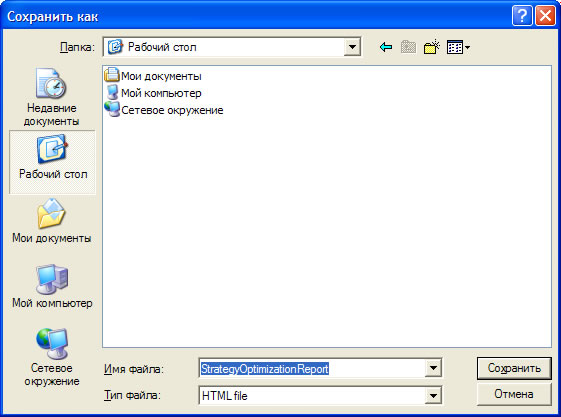Click the HTML file type field
Screen dimensions: 561x417
312,396
